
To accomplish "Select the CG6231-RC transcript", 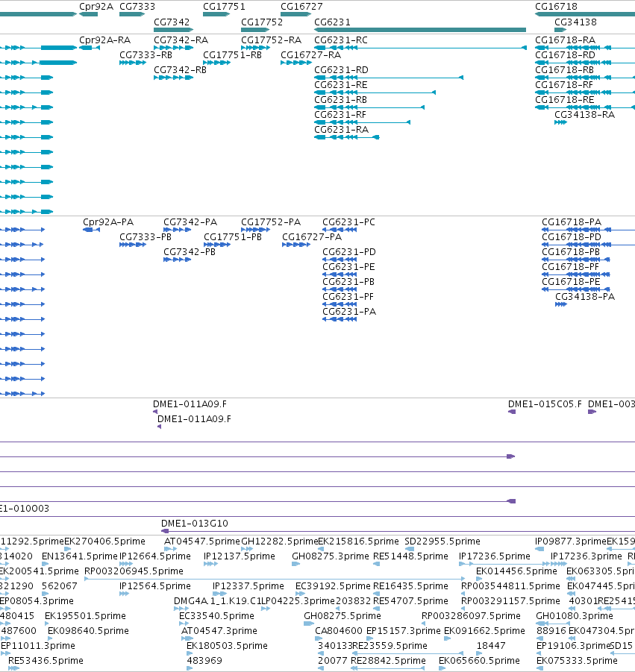I will pos(340,40).
